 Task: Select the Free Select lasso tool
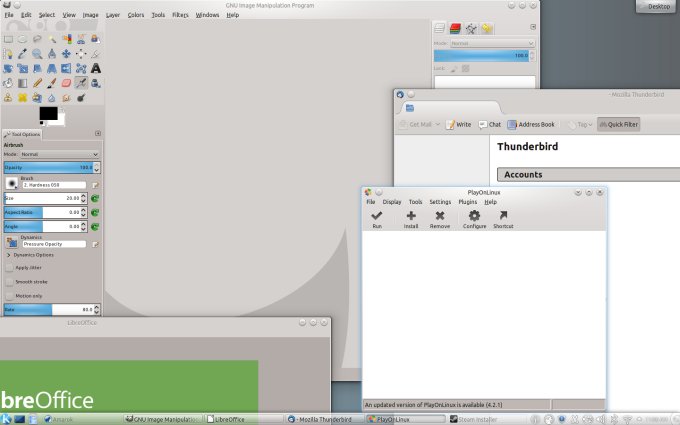pyautogui.click(x=37, y=39)
